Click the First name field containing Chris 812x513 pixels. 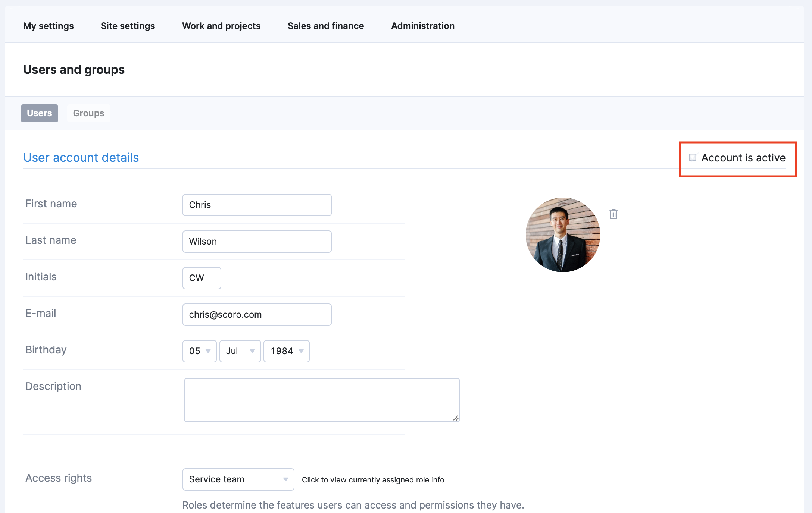pyautogui.click(x=257, y=205)
